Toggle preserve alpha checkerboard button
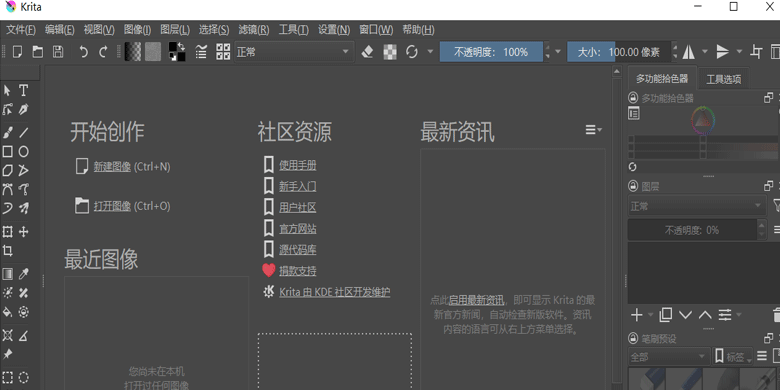This screenshot has height=390, width=780. tap(390, 52)
